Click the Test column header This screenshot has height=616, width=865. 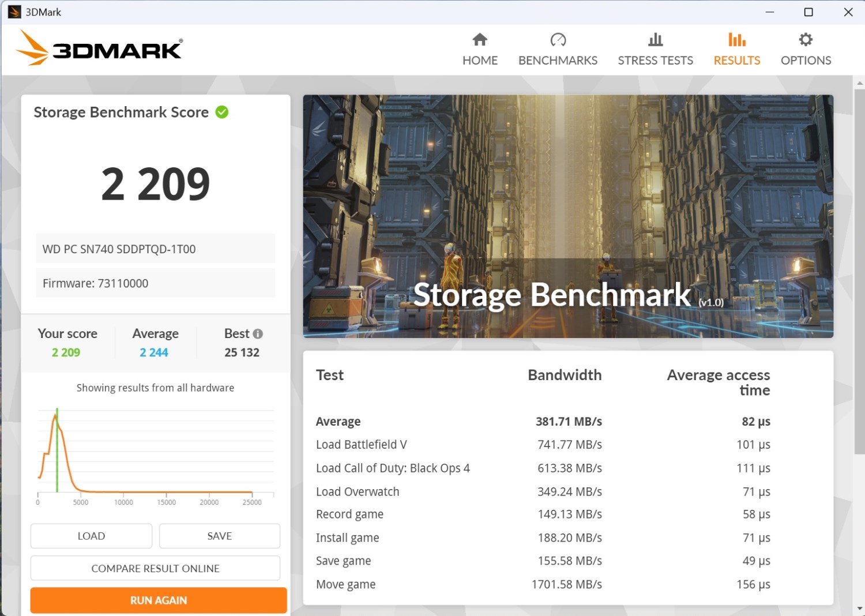click(330, 375)
